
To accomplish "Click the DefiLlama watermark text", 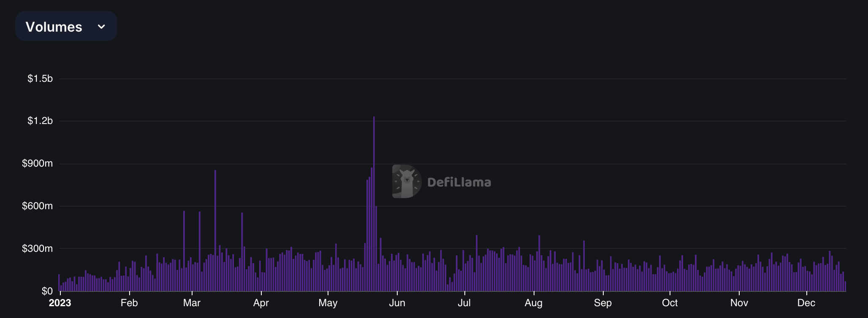I will point(459,182).
